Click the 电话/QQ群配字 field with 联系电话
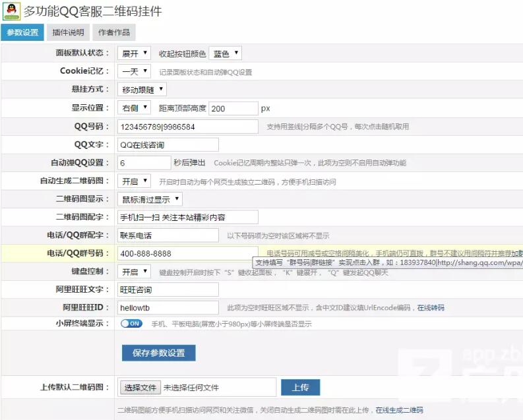 coord(168,235)
